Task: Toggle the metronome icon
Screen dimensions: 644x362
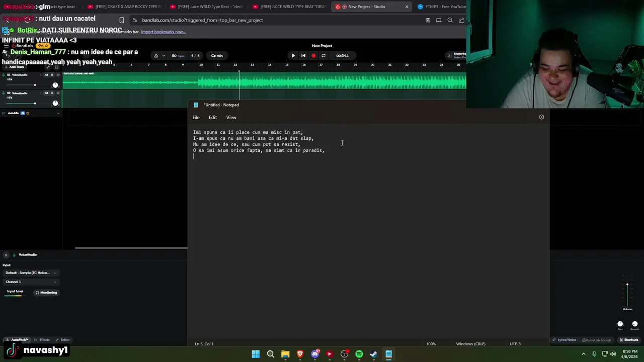Action: tap(156, 56)
